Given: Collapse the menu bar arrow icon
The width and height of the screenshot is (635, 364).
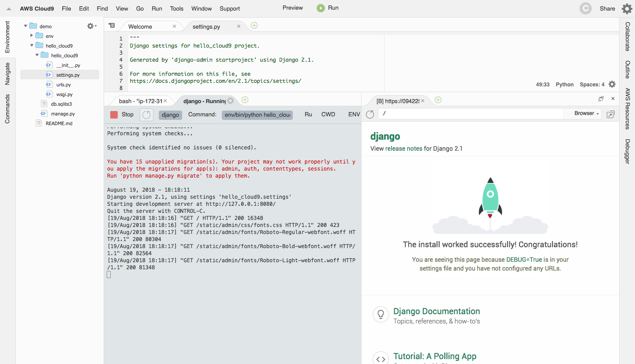Looking at the screenshot, I should click(8, 9).
